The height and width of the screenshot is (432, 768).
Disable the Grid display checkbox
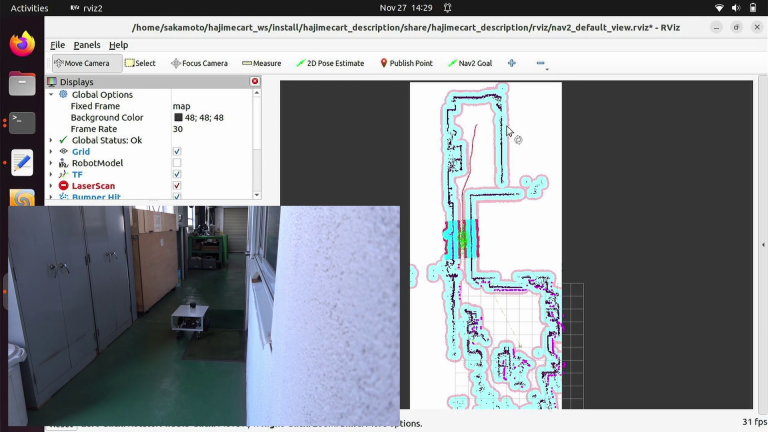[177, 152]
